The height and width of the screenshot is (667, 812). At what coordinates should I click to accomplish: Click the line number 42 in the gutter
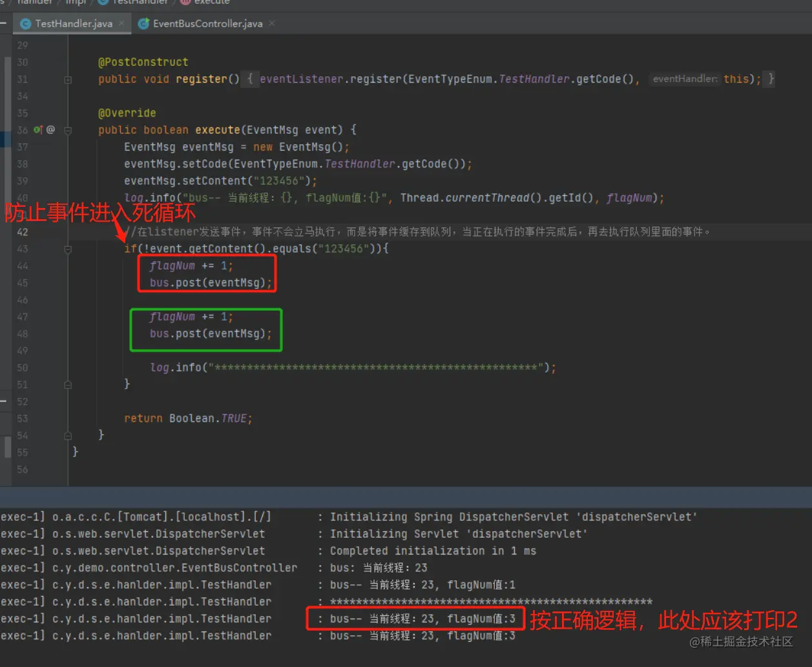(23, 232)
